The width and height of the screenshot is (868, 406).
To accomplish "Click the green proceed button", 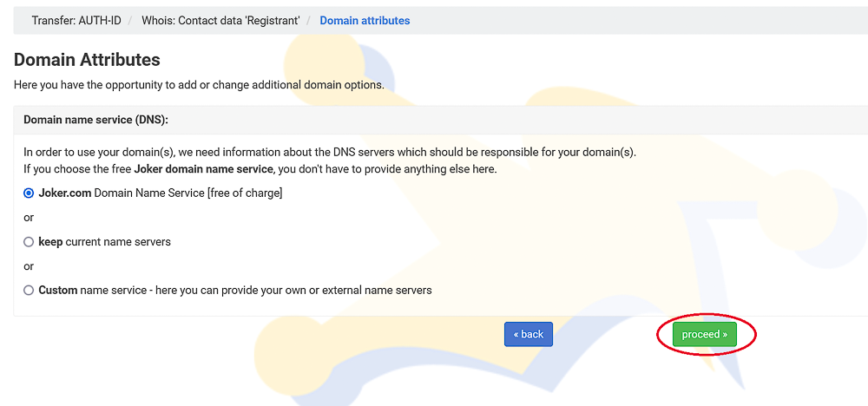I will pyautogui.click(x=705, y=334).
